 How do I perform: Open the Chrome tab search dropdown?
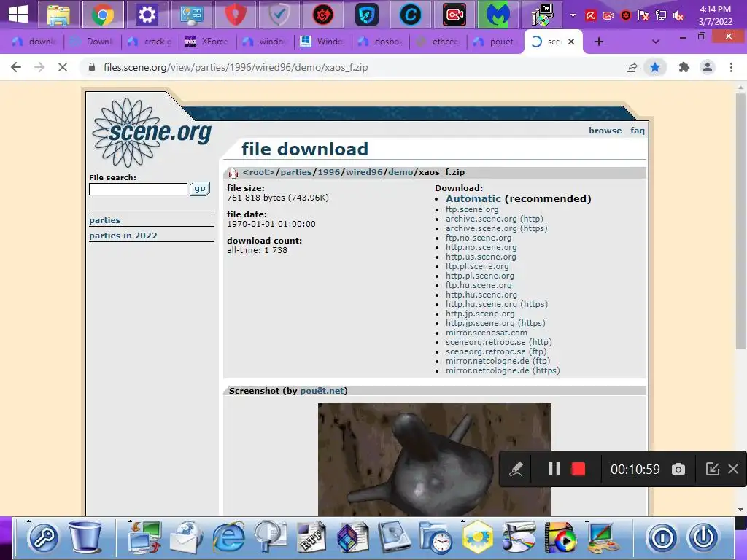tap(656, 42)
